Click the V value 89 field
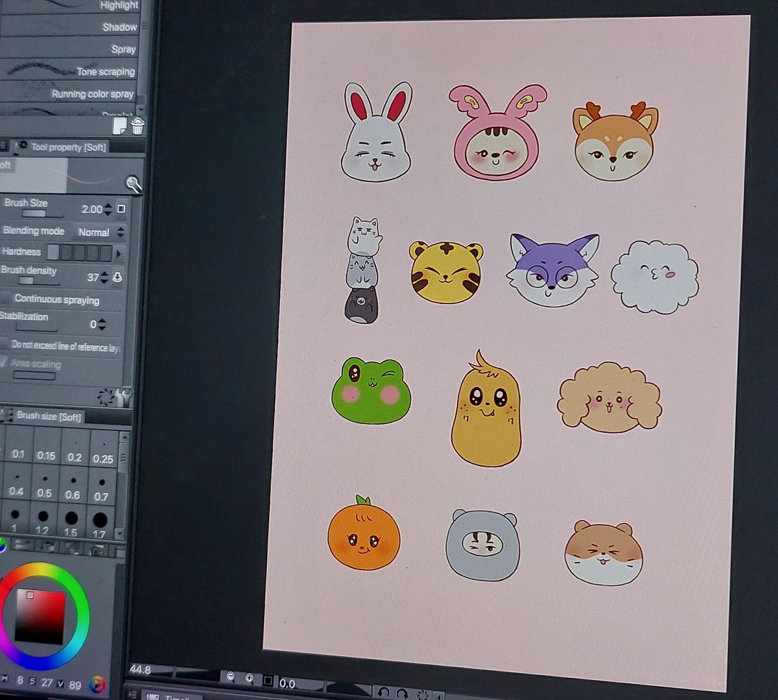Viewport: 778px width, 700px height. 75,684
